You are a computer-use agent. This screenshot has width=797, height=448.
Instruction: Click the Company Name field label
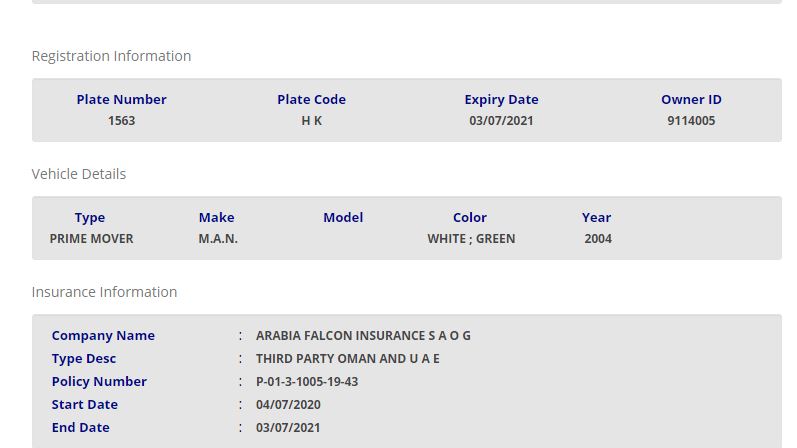point(103,336)
